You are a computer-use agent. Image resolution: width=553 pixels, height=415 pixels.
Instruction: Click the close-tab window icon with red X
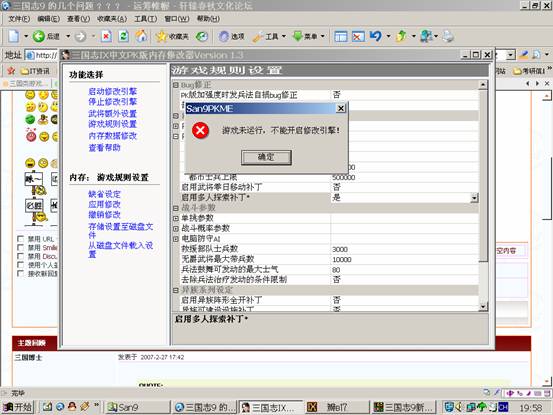(x=358, y=37)
